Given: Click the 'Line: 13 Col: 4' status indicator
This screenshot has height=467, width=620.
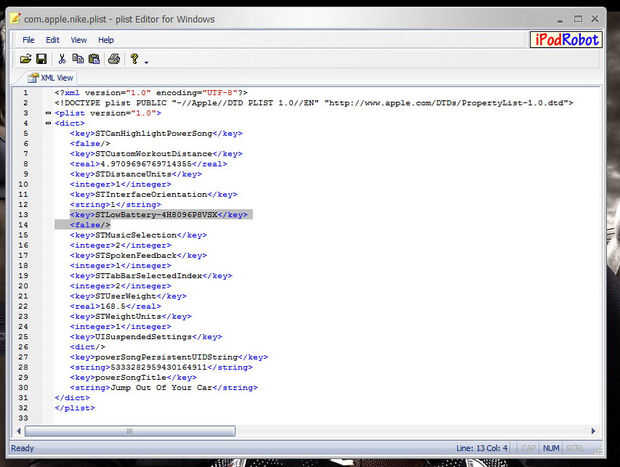Looking at the screenshot, I should point(482,448).
